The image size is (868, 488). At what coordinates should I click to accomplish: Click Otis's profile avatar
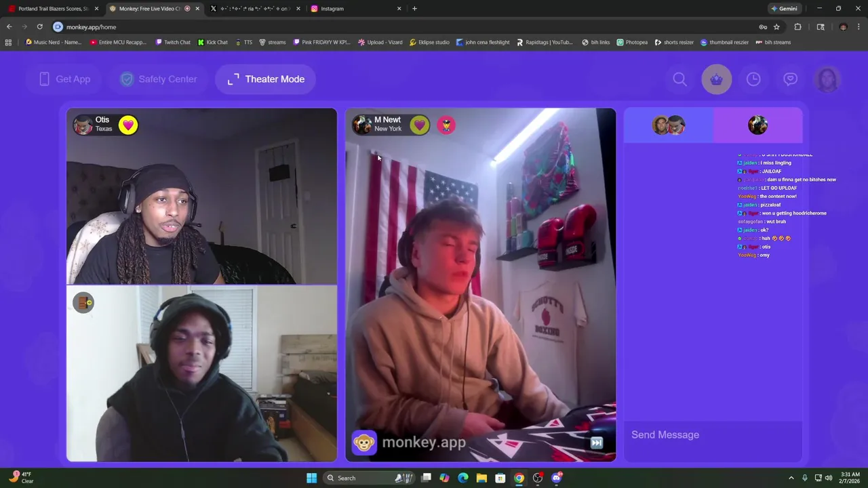pyautogui.click(x=83, y=125)
